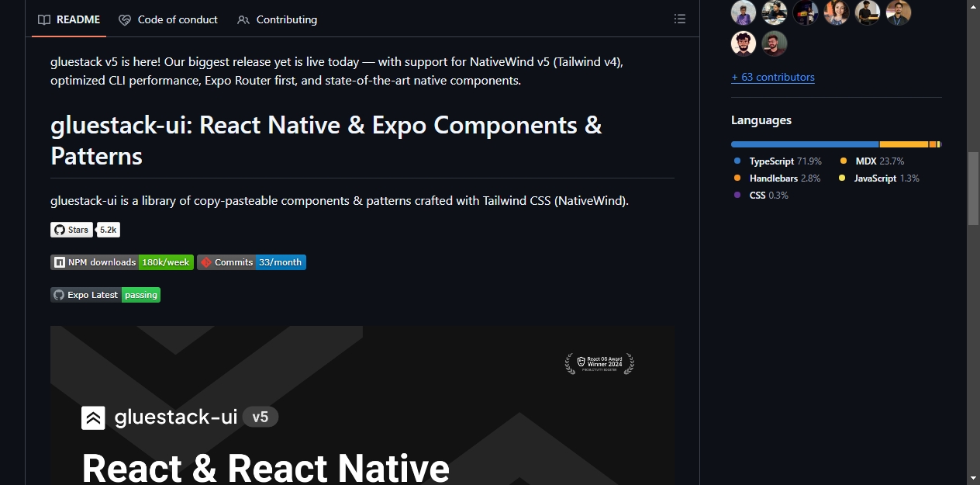Click the second contributor avatar in top row
This screenshot has height=485, width=980.
point(775,12)
